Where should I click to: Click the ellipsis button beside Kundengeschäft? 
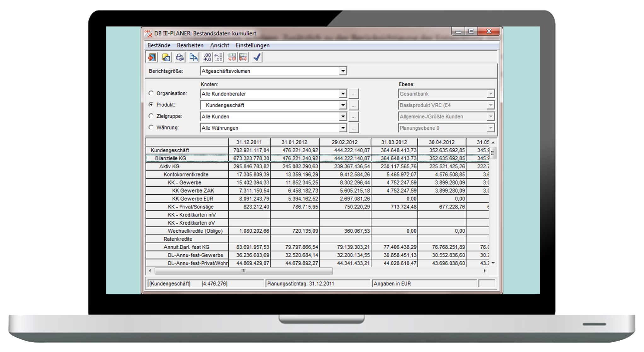[354, 105]
